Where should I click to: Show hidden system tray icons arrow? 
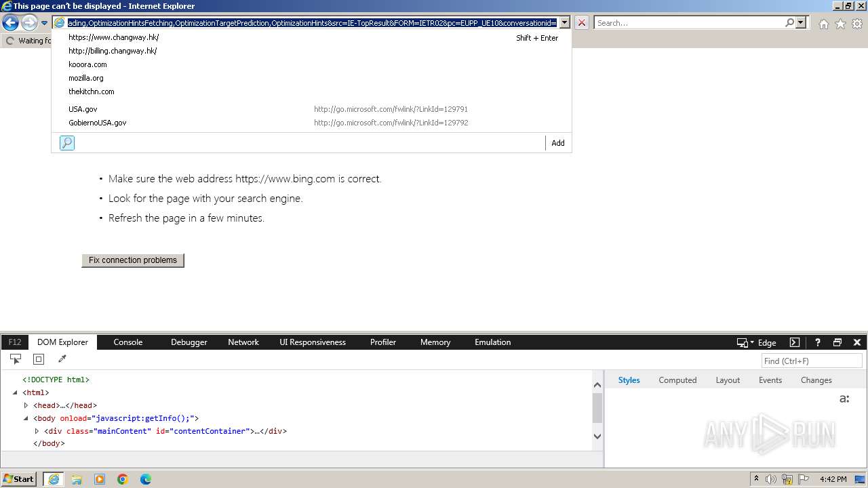click(x=756, y=479)
